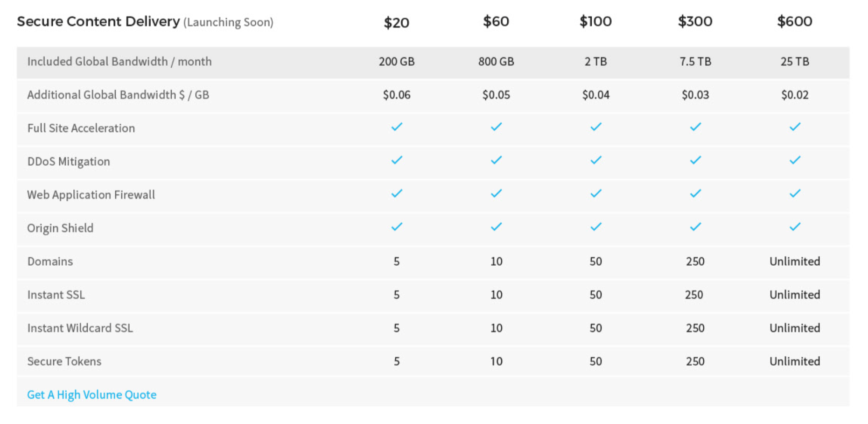This screenshot has height=424, width=868.
Task: Click the Secure Content Delivery heading
Action: 98,21
